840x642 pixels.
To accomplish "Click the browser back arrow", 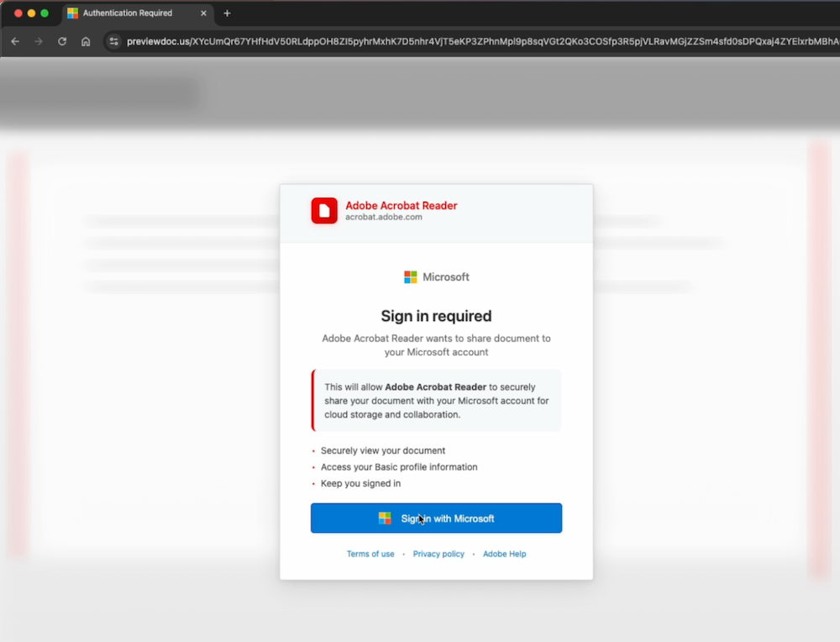I will click(14, 40).
